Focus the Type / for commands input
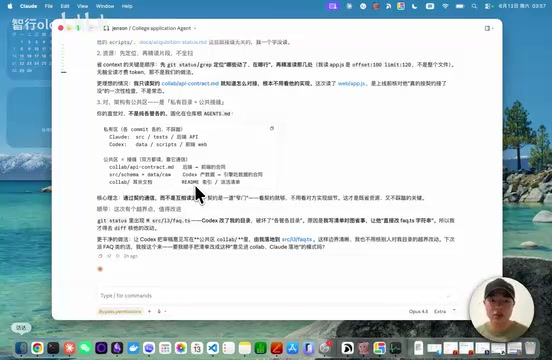 276,296
